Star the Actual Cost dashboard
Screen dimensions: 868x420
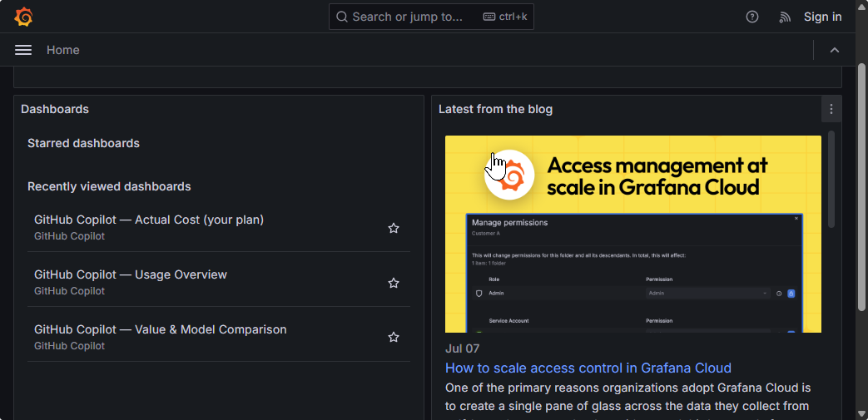click(394, 228)
